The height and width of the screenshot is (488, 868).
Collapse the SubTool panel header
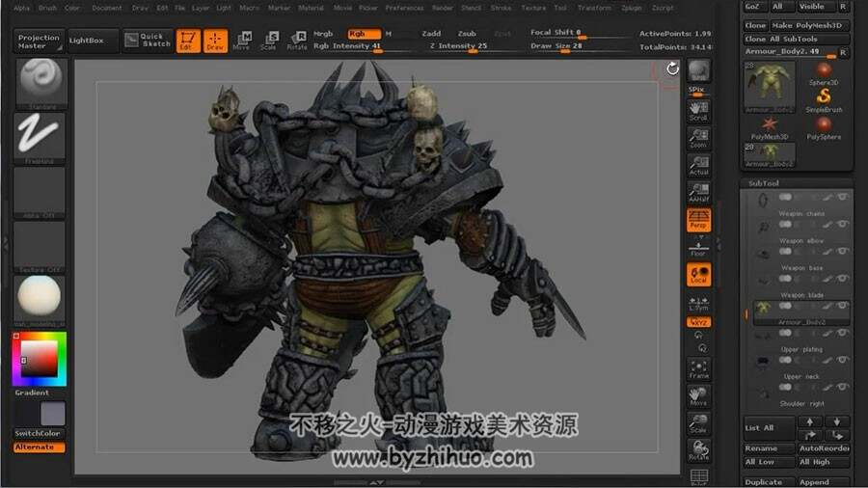(796, 183)
